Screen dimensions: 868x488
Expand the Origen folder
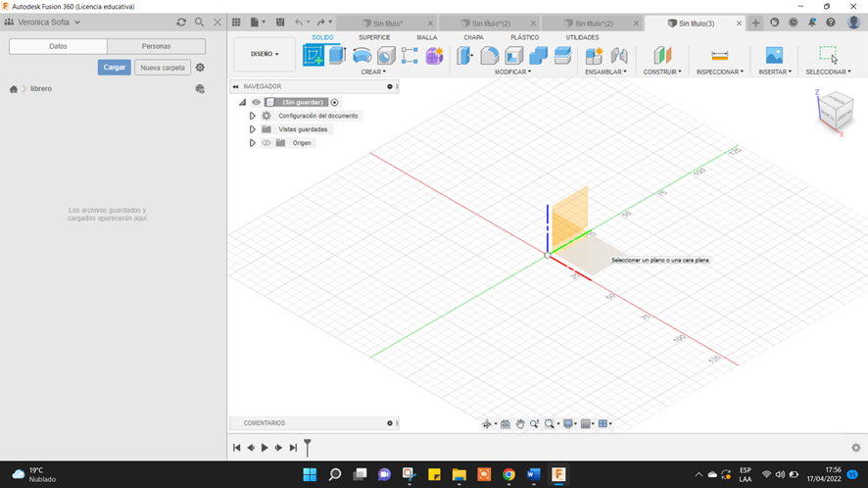pos(252,143)
